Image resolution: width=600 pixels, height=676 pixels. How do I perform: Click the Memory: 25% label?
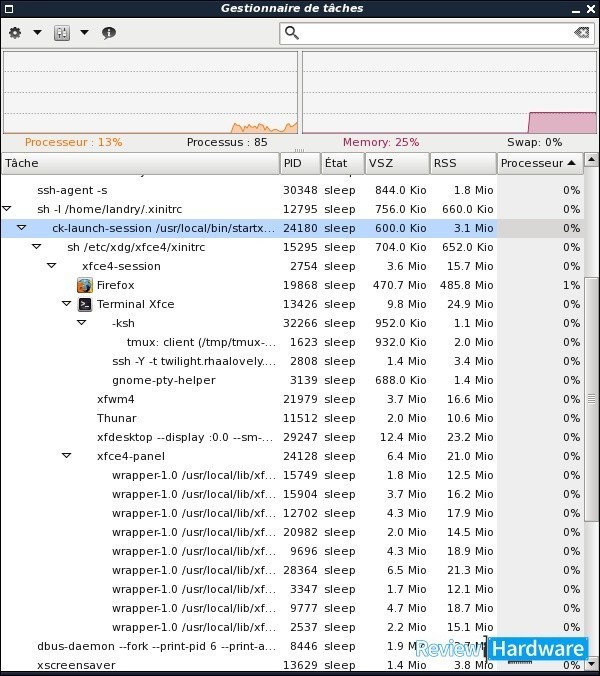pos(381,142)
